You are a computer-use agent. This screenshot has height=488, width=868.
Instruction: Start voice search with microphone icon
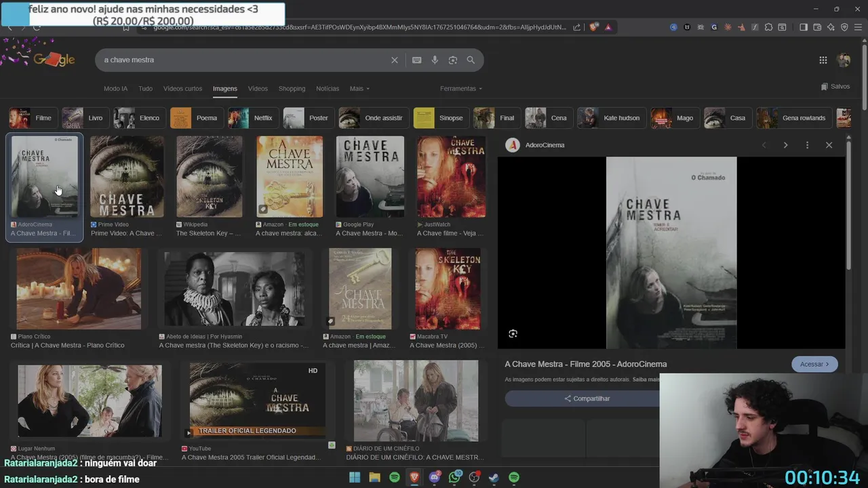click(435, 60)
